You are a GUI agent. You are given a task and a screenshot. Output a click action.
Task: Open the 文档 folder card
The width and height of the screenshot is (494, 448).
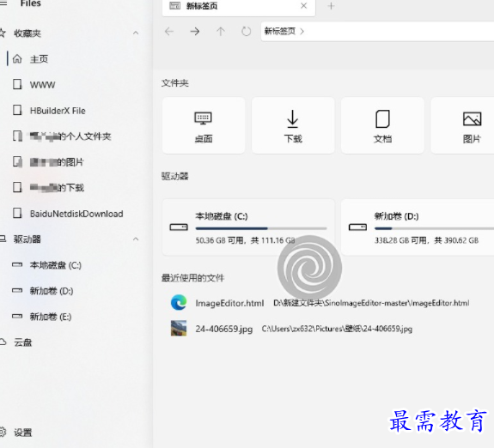click(x=382, y=125)
